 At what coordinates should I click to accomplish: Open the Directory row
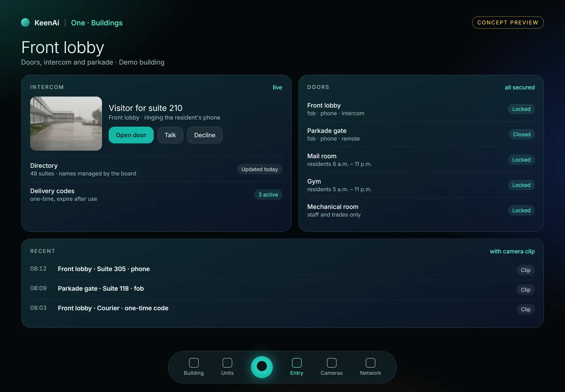coord(156,169)
